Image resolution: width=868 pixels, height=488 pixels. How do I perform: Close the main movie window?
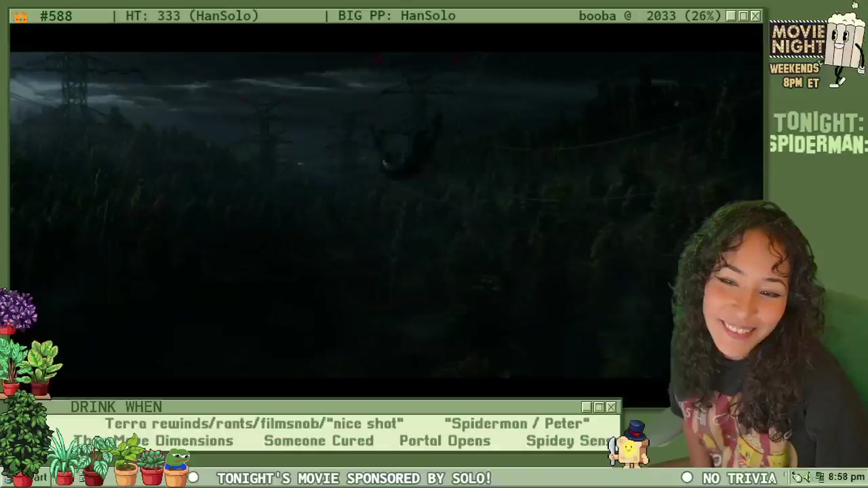coord(755,16)
